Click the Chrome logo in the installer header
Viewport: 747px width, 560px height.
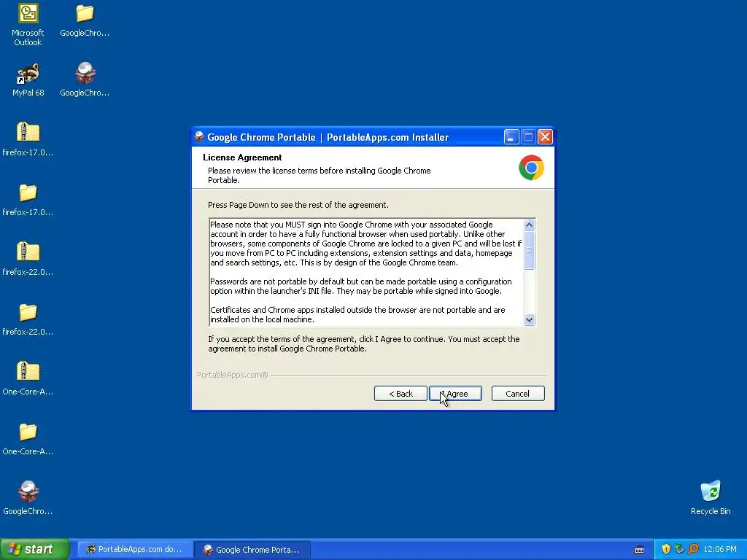[x=531, y=168]
